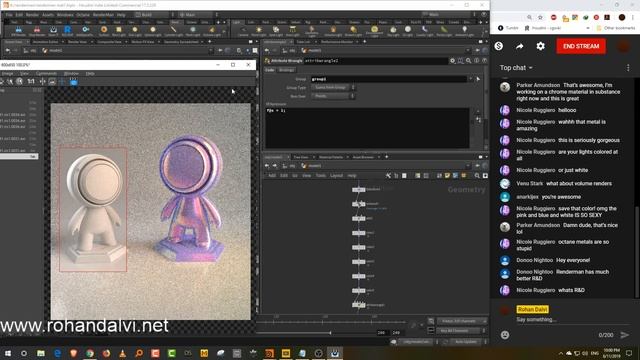Image resolution: width=640 pixels, height=360 pixels.
Task: Switch to the Render View pane tab
Action: point(77,42)
